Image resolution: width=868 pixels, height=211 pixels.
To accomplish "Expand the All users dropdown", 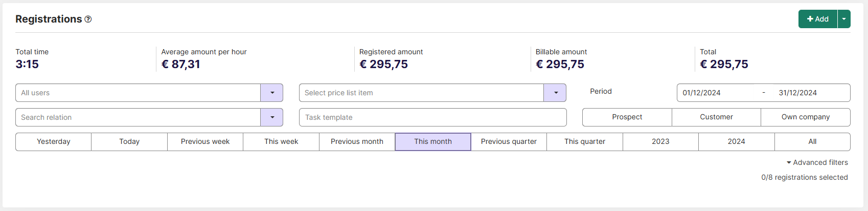I will click(x=272, y=93).
